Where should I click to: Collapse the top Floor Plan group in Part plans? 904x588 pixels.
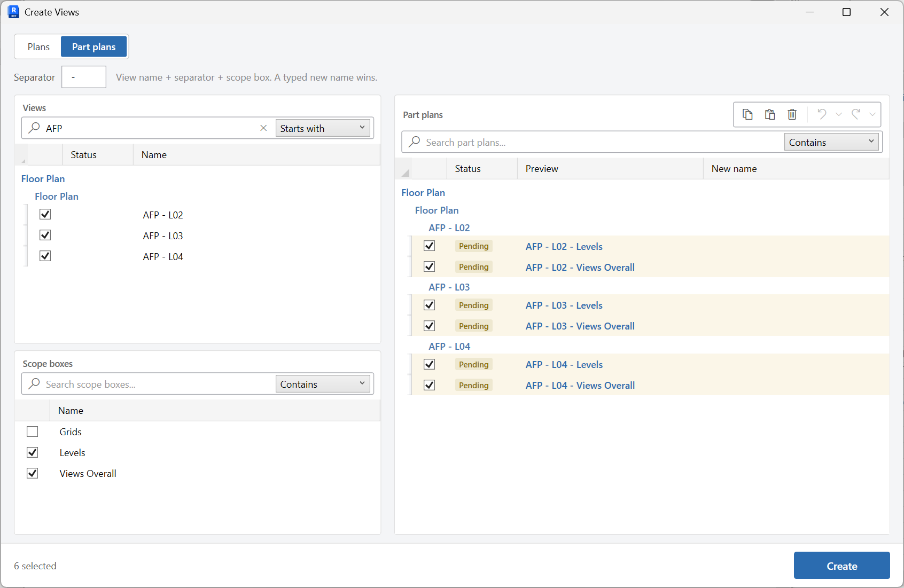(423, 193)
